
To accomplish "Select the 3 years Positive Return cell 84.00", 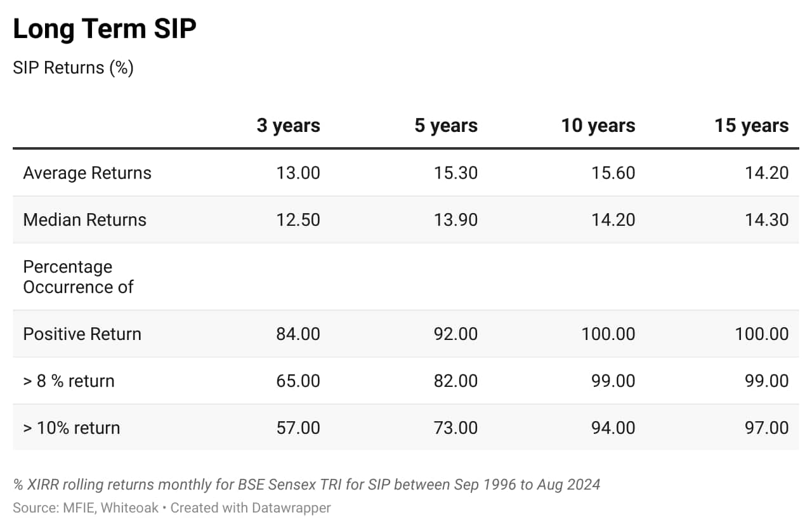I will [x=298, y=334].
